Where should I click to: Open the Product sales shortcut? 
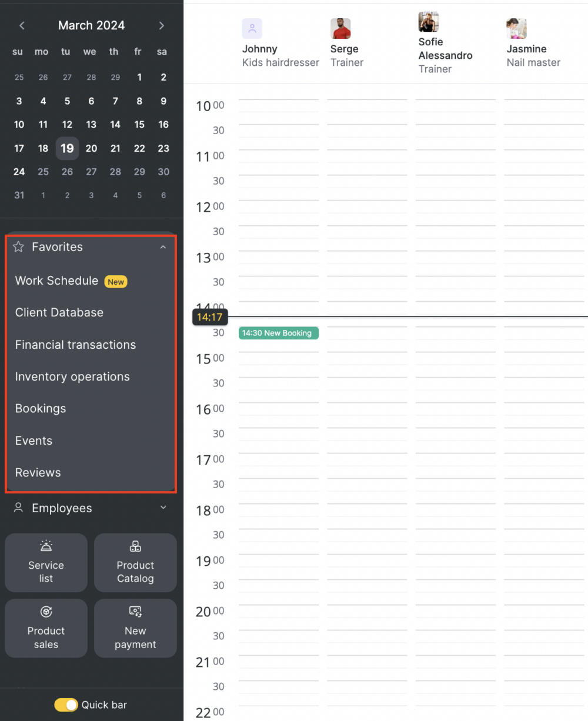46,628
